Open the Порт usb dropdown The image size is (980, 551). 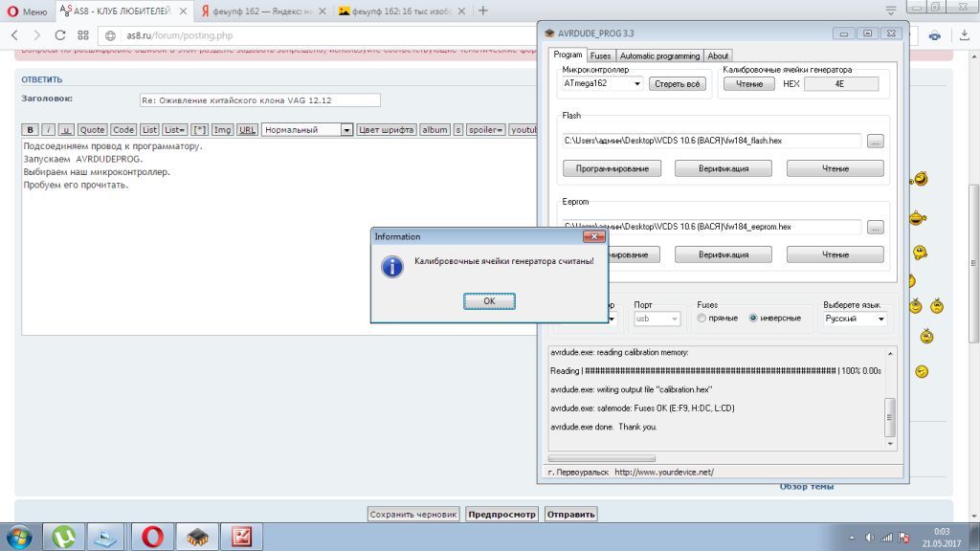(657, 319)
